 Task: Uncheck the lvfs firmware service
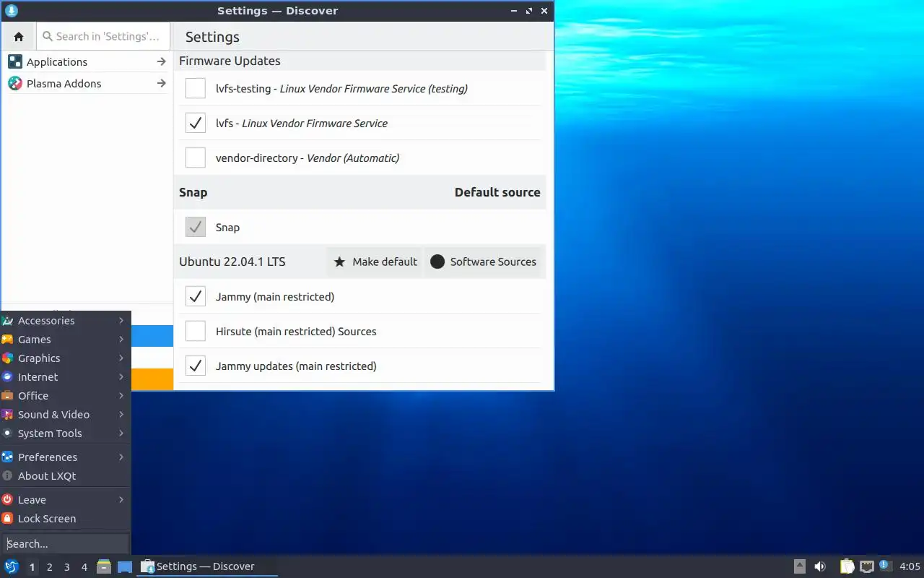click(196, 123)
